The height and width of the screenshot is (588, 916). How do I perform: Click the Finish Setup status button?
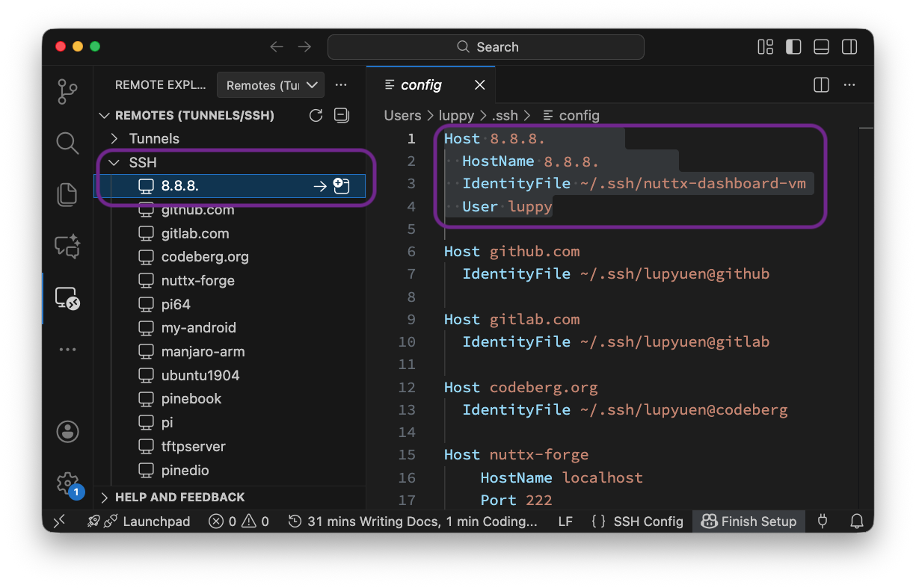[x=749, y=522]
